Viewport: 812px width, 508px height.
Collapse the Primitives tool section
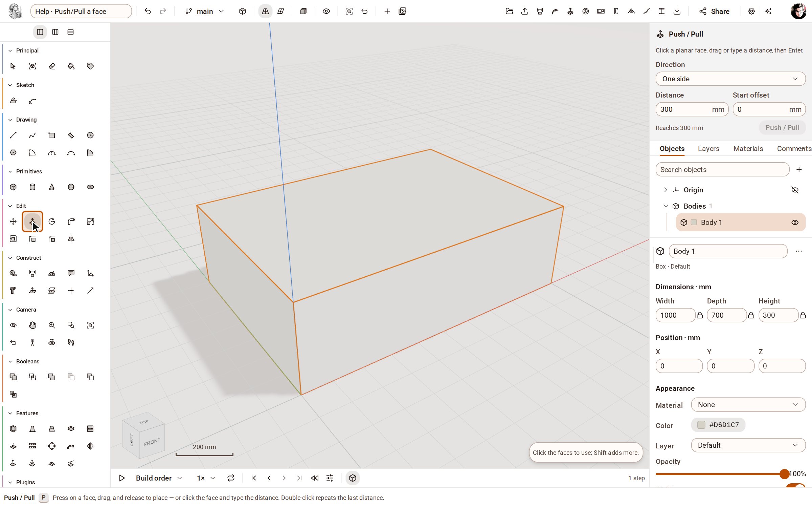[10, 171]
